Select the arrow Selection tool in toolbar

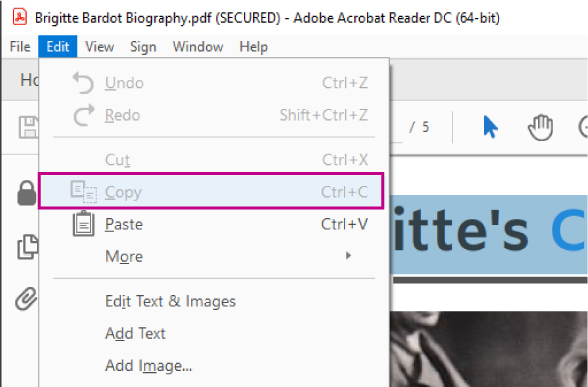click(490, 127)
